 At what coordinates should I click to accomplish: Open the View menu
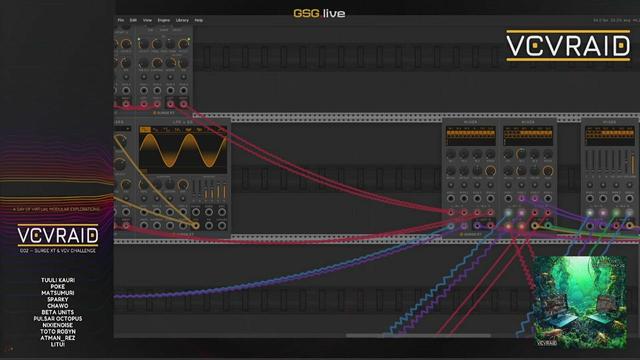(x=147, y=20)
